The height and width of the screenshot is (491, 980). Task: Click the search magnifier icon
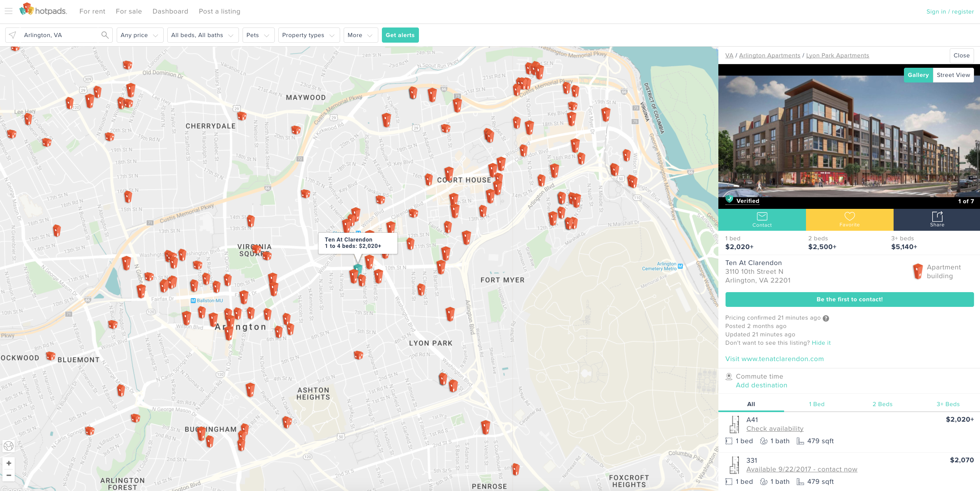105,35
